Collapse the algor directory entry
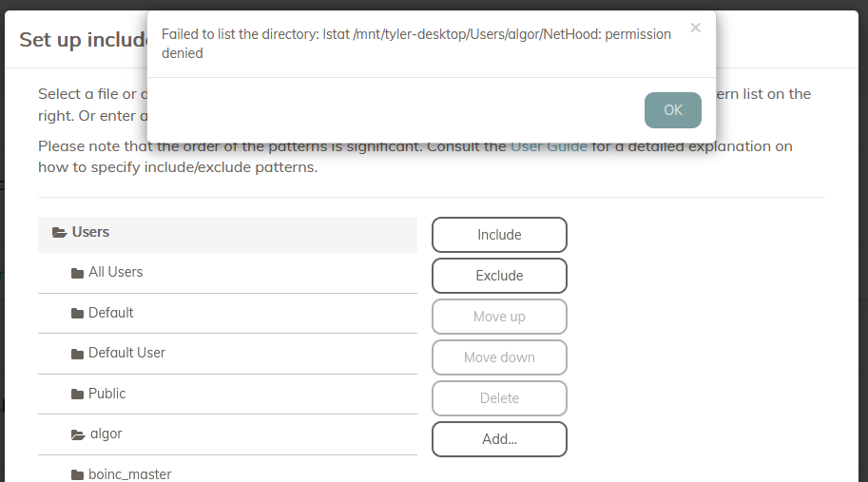Viewport: 868px width, 482px height. click(x=105, y=434)
